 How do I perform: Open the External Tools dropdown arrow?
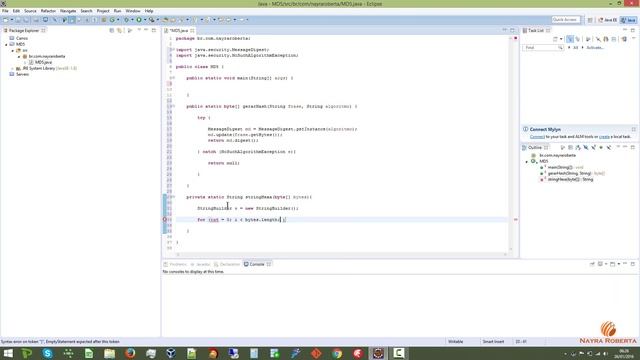[158, 20]
